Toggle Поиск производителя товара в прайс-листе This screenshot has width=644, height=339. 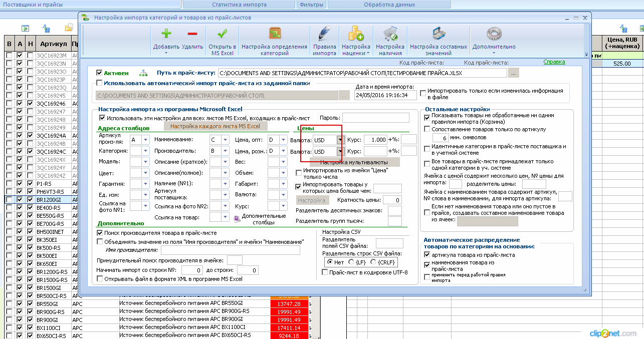click(100, 233)
